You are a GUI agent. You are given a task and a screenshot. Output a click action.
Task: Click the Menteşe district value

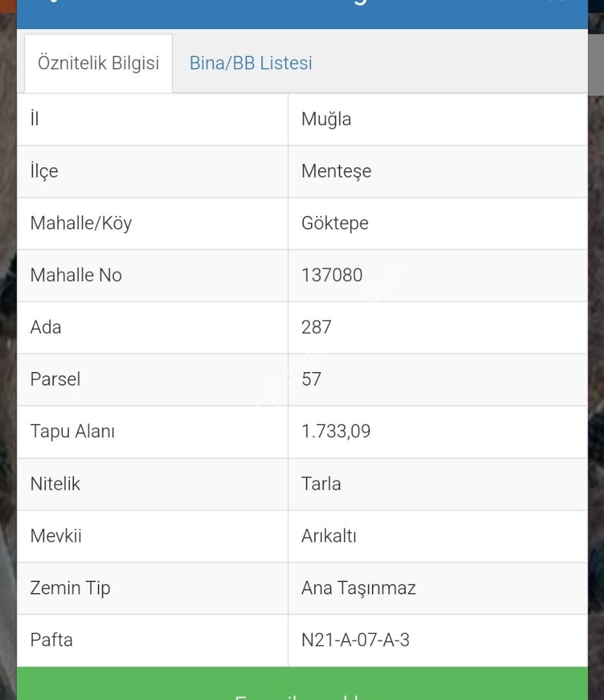click(x=336, y=171)
